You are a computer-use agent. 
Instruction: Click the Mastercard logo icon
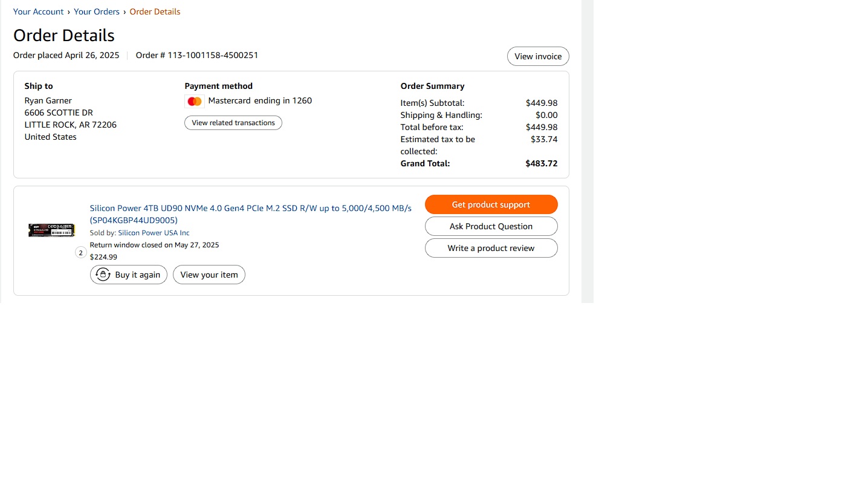[x=195, y=102]
